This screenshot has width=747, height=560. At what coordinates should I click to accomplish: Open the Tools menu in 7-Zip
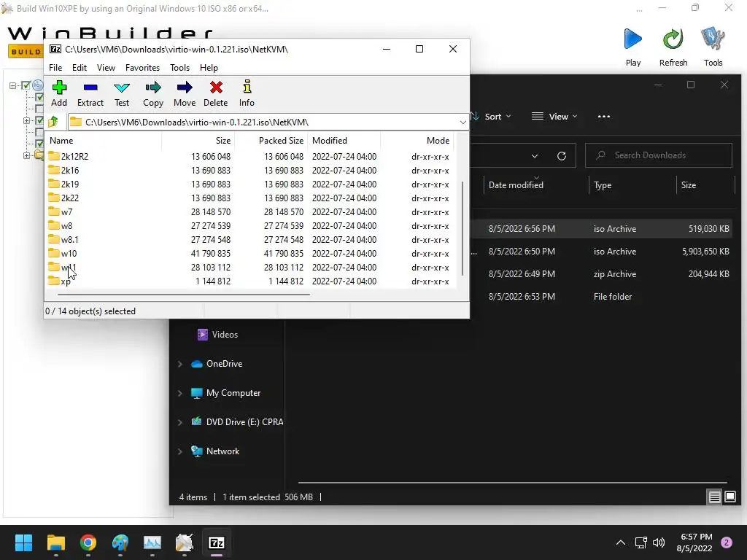tap(179, 68)
